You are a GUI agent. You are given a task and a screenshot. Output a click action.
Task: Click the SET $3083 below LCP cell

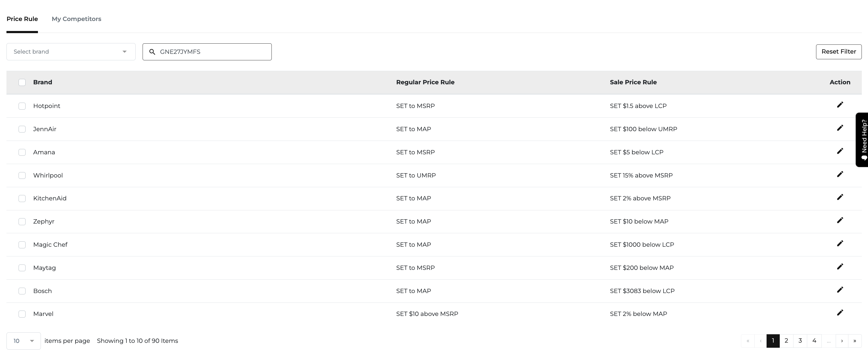click(x=642, y=291)
